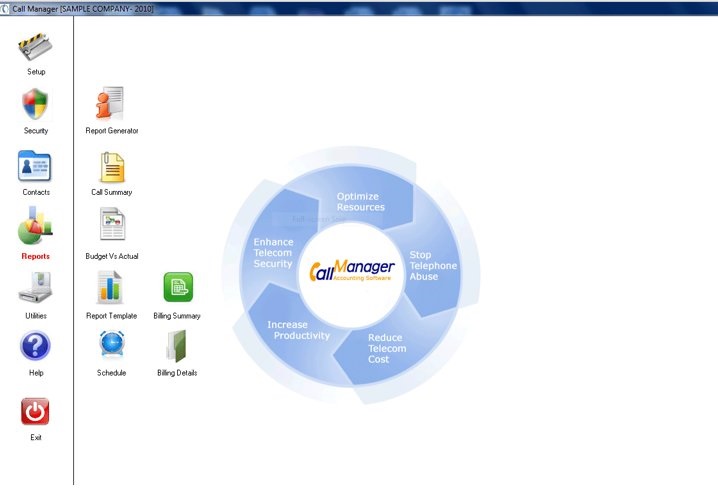
Task: Open the Billing Details folder icon
Action: coord(177,347)
